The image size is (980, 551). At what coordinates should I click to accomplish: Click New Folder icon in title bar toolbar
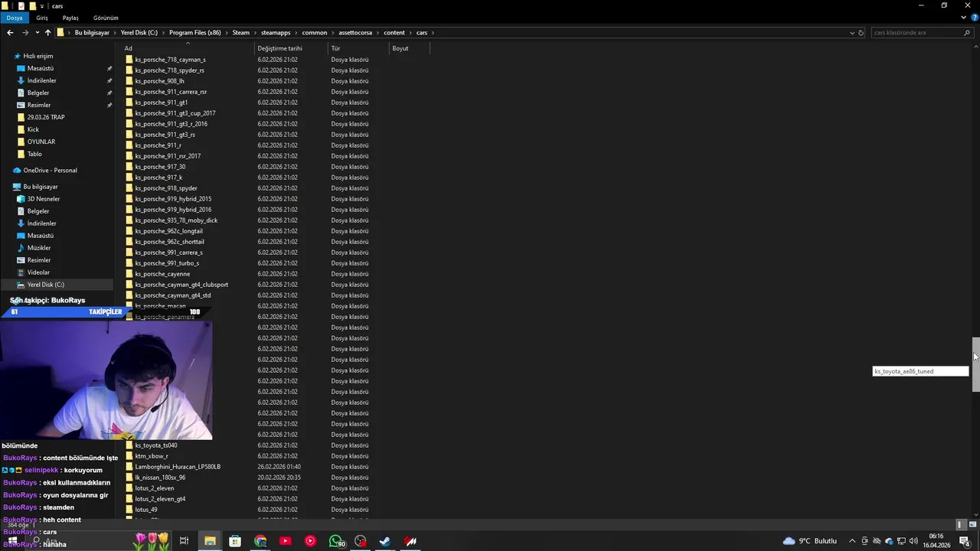33,5
